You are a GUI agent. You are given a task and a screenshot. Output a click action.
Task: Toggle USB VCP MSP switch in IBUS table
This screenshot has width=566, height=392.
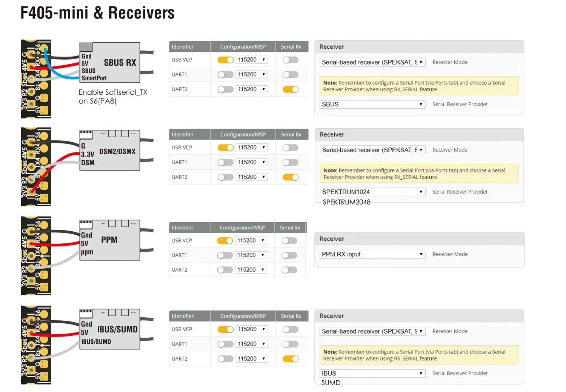point(226,329)
